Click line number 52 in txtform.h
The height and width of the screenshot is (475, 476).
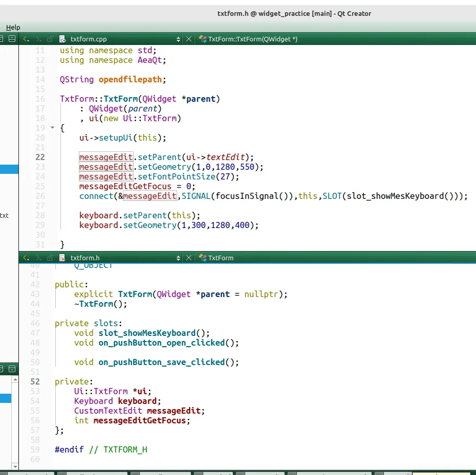click(35, 381)
